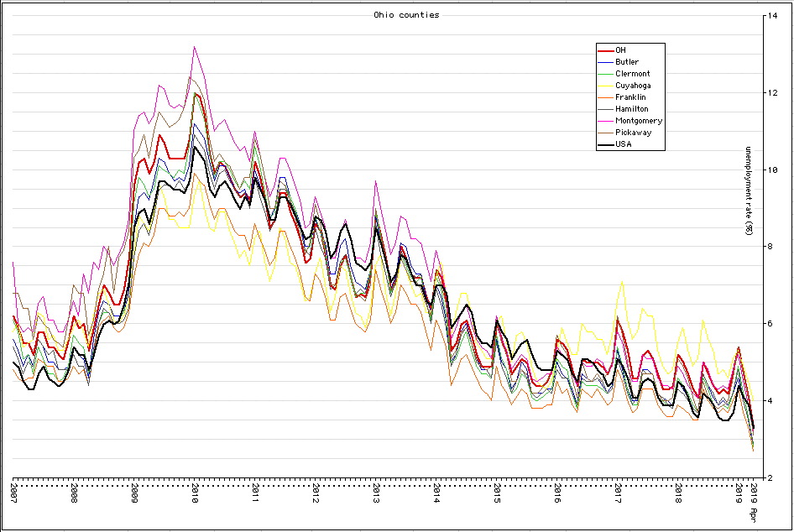Image resolution: width=794 pixels, height=532 pixels.
Task: Select the Butler legend entry
Action: coord(619,62)
